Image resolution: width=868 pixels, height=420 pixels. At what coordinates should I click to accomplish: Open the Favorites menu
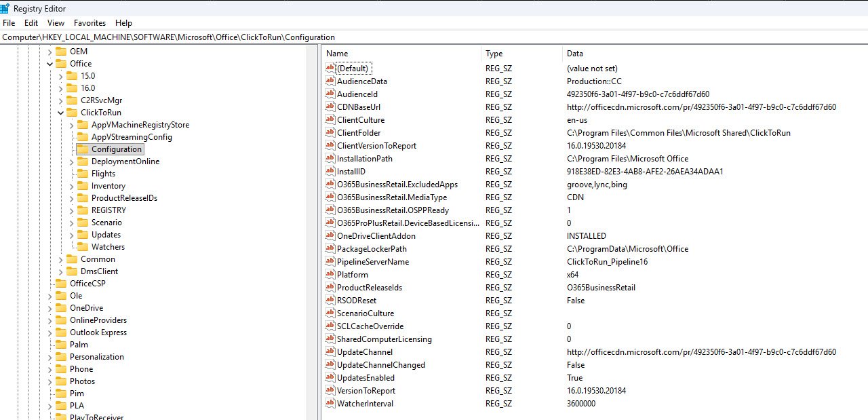pyautogui.click(x=90, y=23)
